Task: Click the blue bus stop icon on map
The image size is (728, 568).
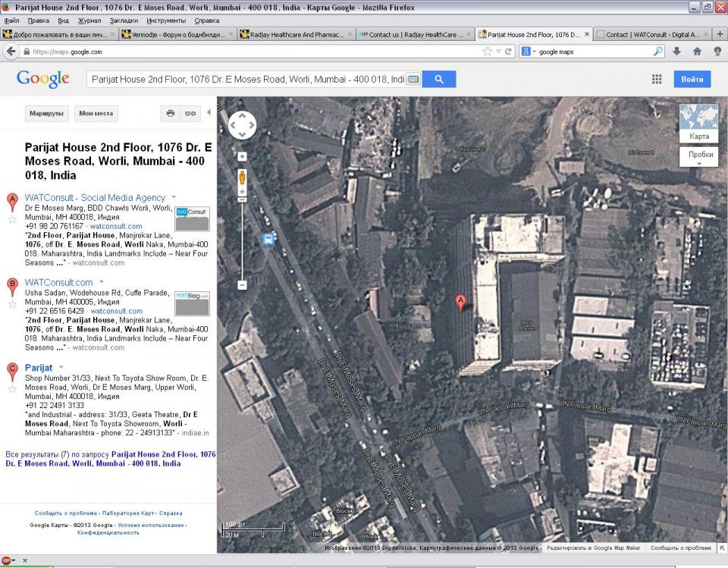Action: click(268, 239)
